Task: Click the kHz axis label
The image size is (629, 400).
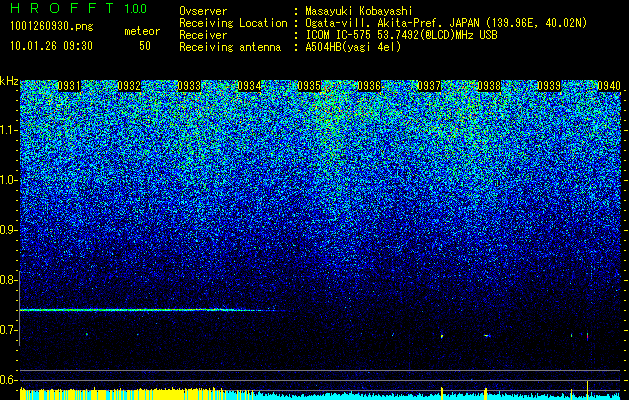Action: pos(9,81)
